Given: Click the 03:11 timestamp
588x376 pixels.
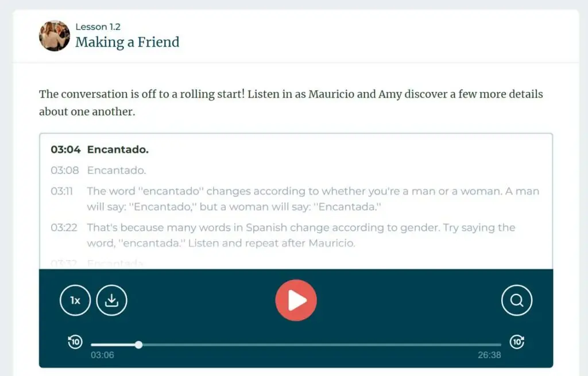Looking at the screenshot, I should click(62, 191).
